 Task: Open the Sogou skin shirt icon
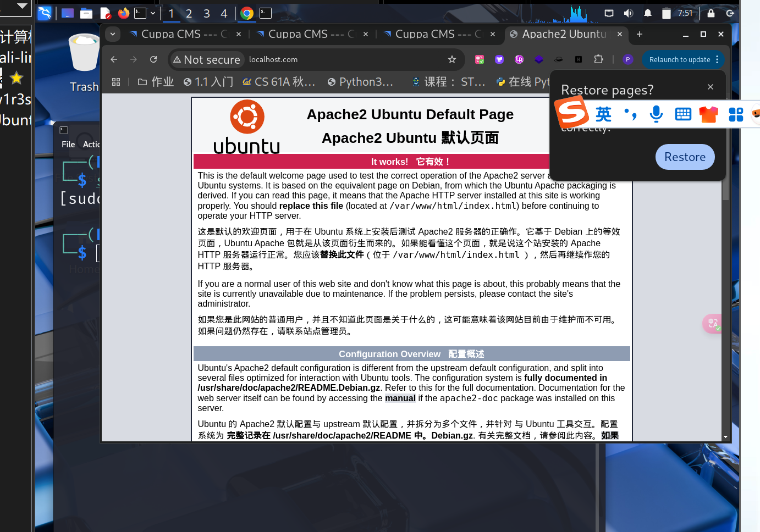click(x=709, y=114)
